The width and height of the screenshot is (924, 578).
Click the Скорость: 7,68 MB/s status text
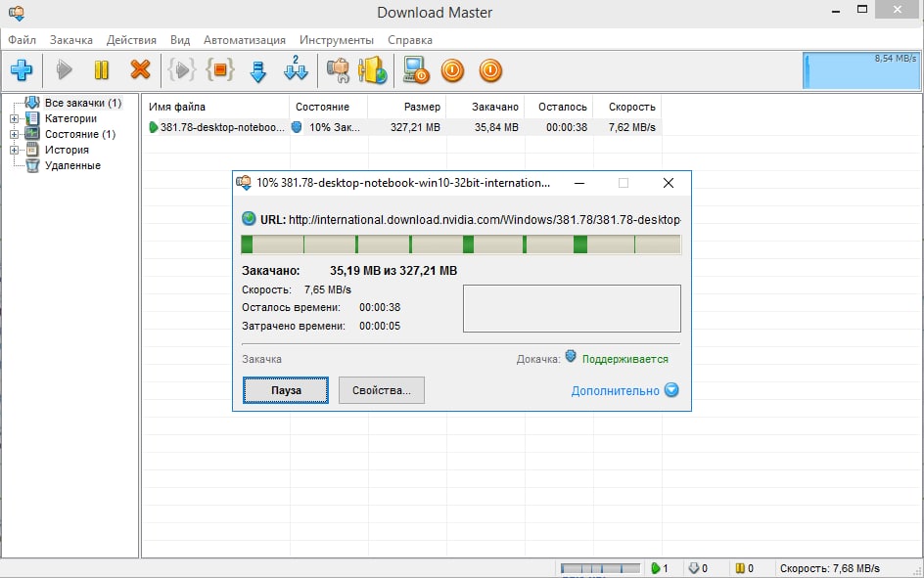(830, 568)
